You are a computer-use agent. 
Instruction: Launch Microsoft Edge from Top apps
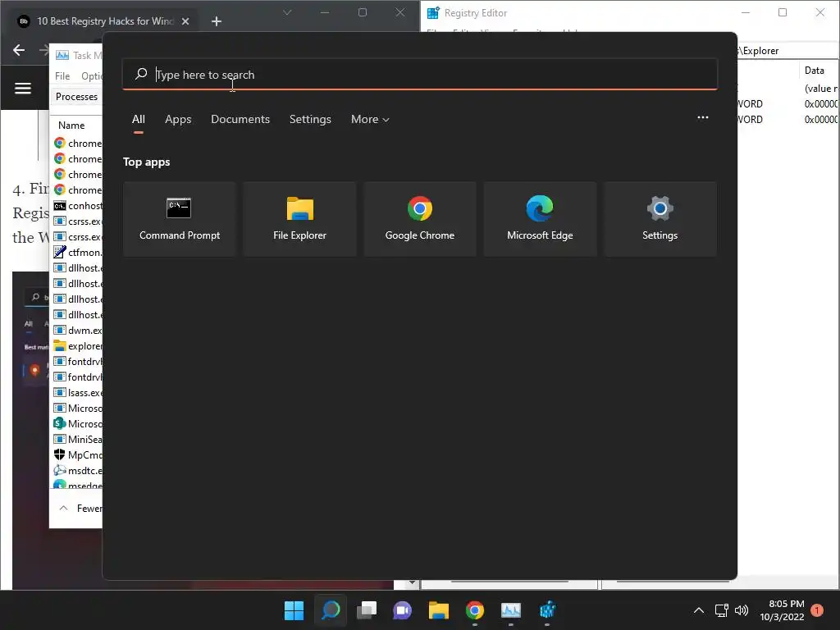click(540, 218)
